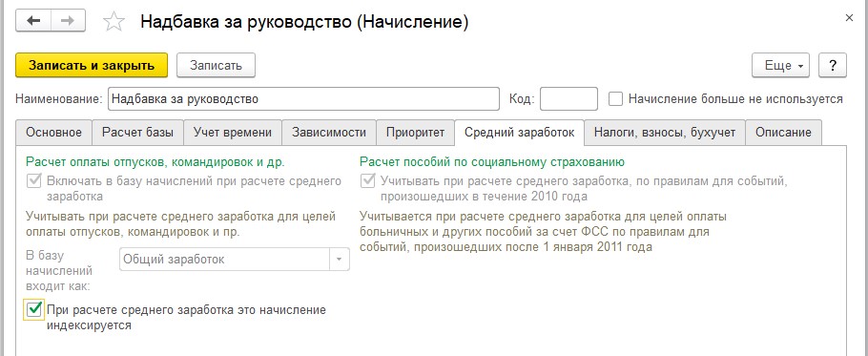868x356 pixels.
Task: Open help with the question mark button
Action: tap(833, 65)
